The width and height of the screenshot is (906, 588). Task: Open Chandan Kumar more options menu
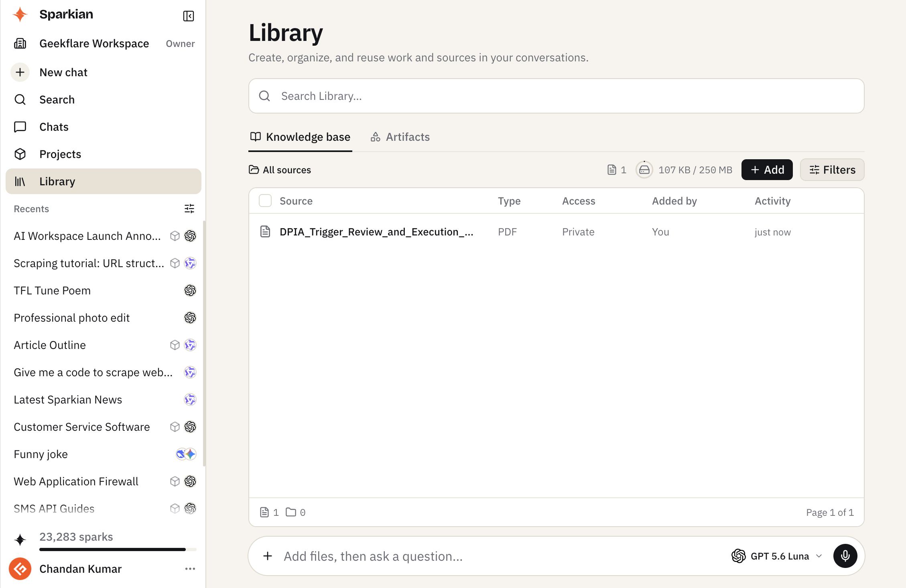(190, 569)
